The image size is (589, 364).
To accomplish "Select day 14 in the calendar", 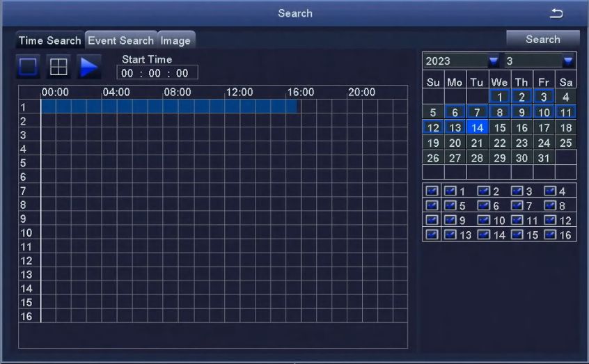I will click(477, 127).
